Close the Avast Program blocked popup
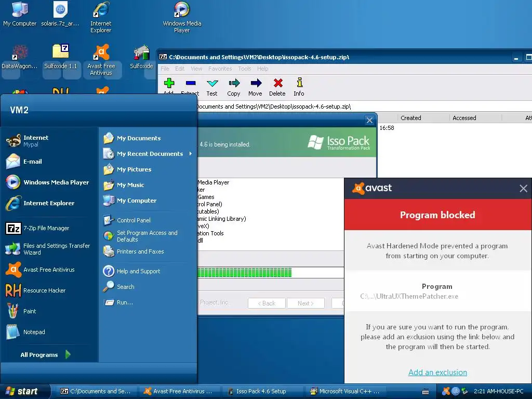Image resolution: width=532 pixels, height=399 pixels. [x=523, y=188]
